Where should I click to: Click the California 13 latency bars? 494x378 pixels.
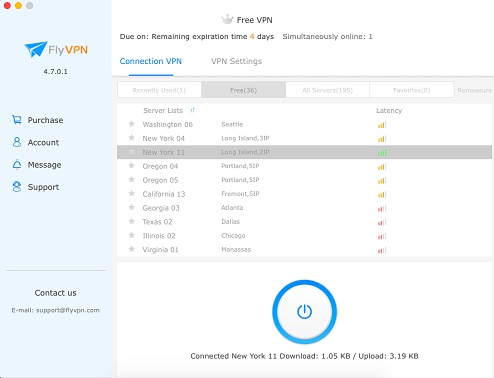click(382, 194)
